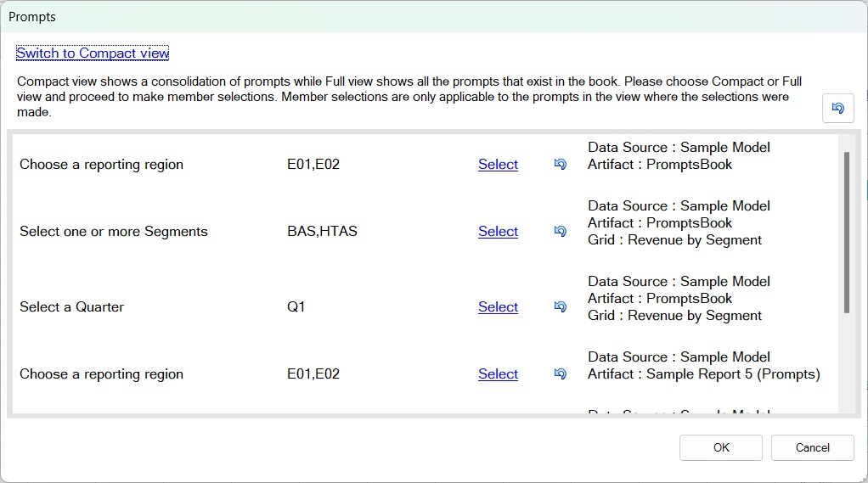
Task: Click the Select one or more Segments label
Action: tap(114, 232)
